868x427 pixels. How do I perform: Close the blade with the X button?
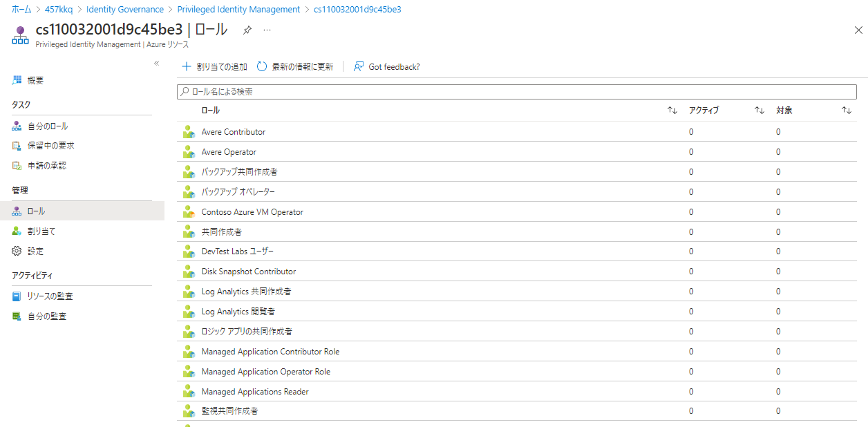tap(858, 30)
